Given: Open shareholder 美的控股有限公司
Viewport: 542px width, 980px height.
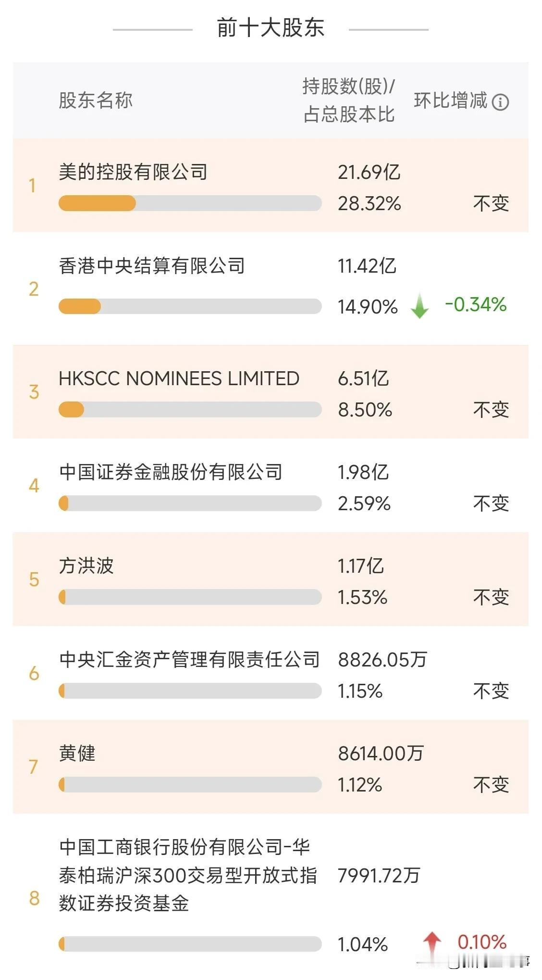Looking at the screenshot, I should coord(271,185).
